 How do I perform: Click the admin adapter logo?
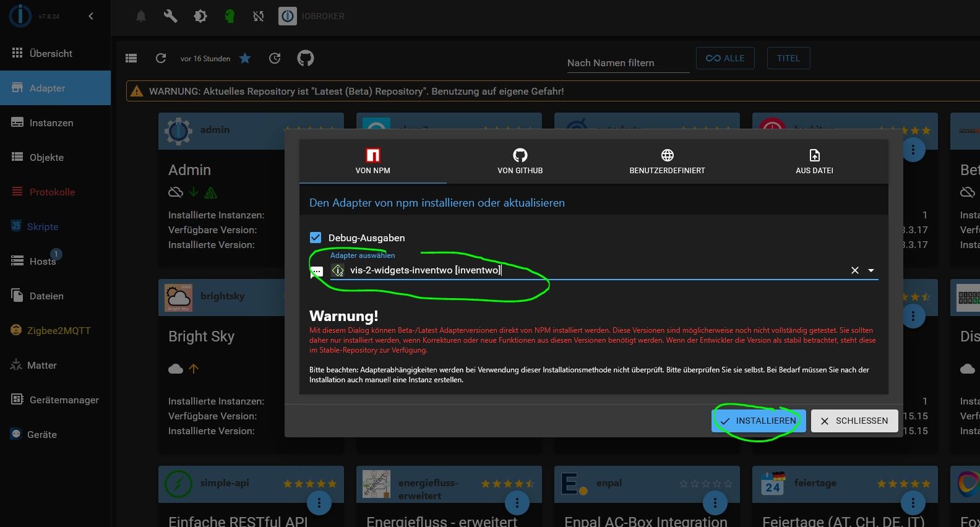[x=178, y=131]
